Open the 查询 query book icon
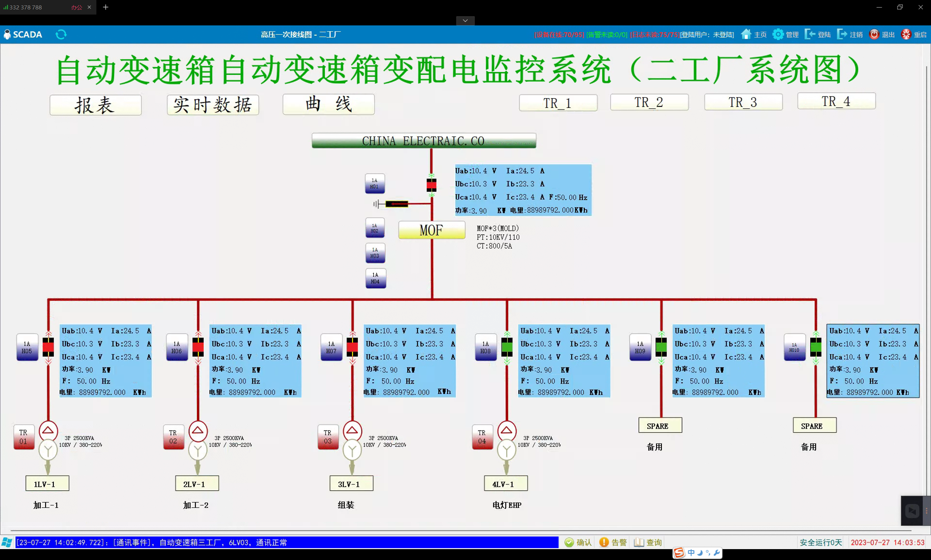Screen dimensions: 931x560 639,542
